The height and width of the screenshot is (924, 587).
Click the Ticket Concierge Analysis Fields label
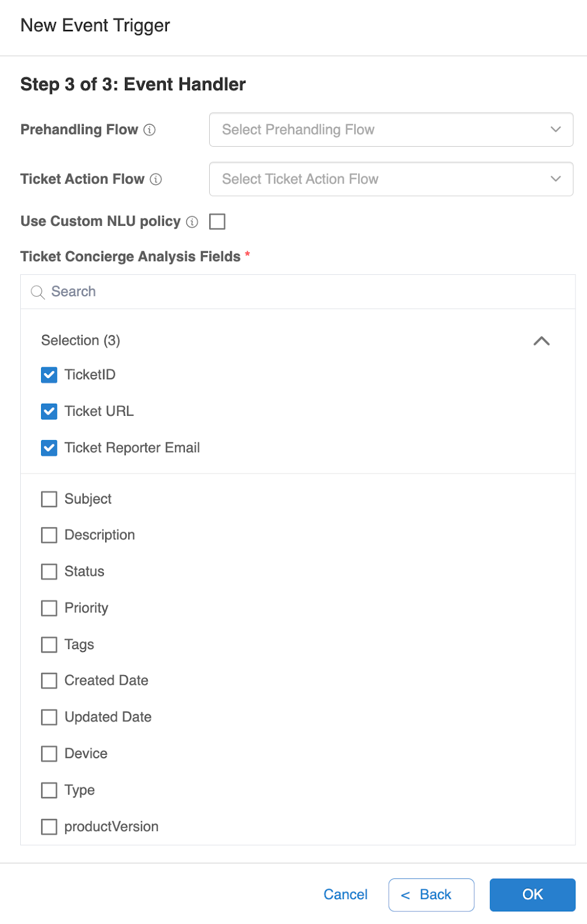click(131, 256)
